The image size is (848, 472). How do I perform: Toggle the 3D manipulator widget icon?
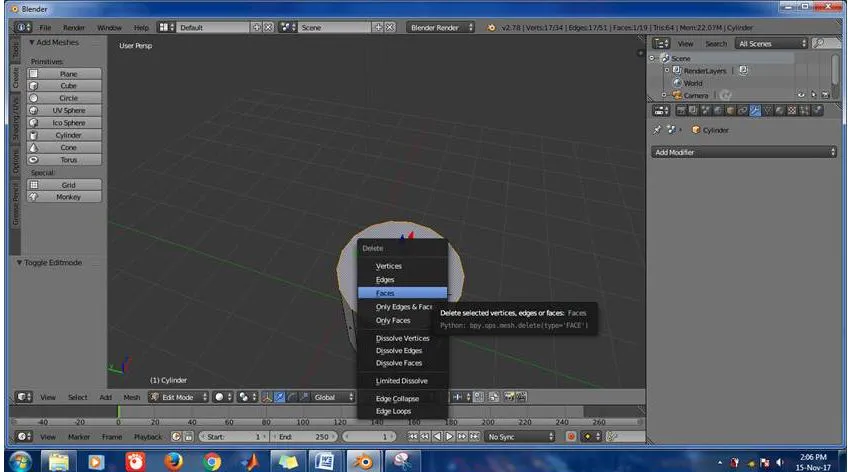pyautogui.click(x=267, y=397)
